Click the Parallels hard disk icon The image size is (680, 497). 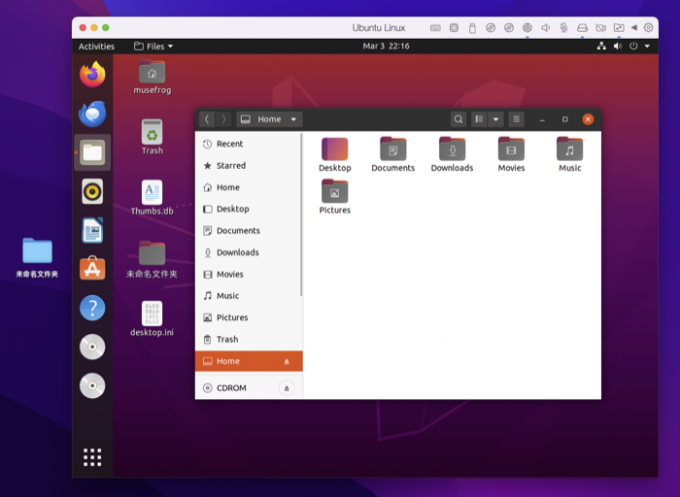[582, 28]
